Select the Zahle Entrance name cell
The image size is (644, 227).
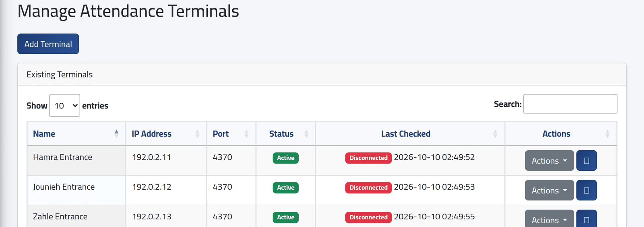(x=76, y=216)
